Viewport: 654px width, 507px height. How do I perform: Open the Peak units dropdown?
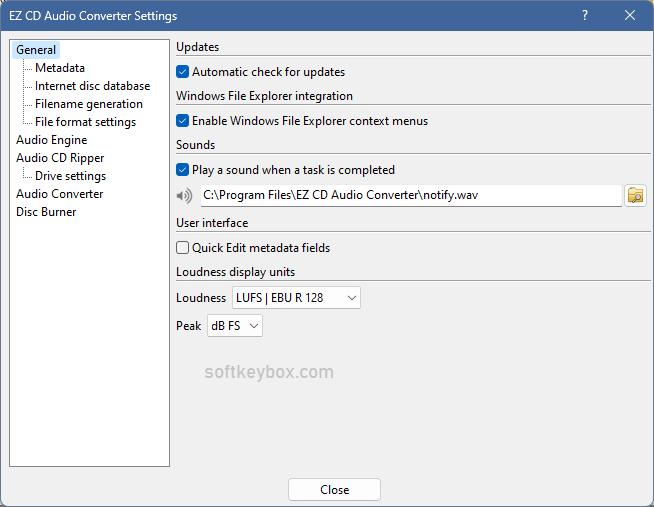(235, 326)
